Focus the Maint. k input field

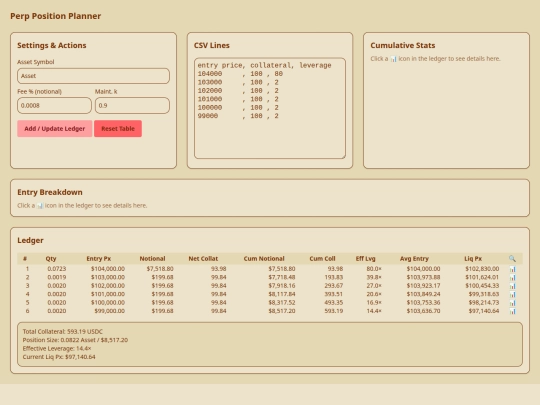132,105
